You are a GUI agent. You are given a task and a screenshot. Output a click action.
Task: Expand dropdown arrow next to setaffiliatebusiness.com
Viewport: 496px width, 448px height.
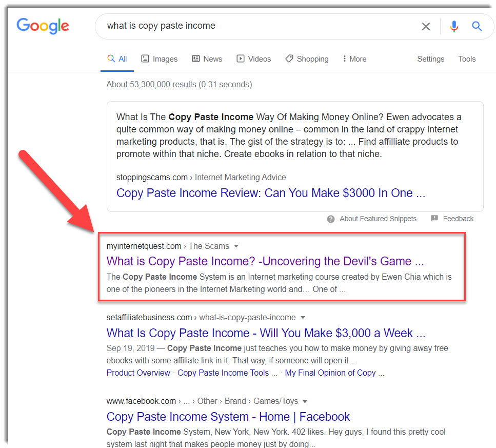303,317
